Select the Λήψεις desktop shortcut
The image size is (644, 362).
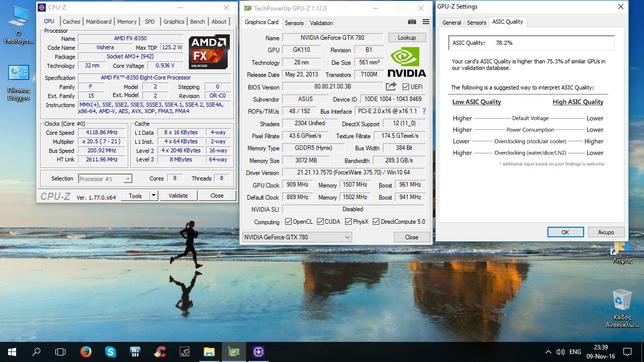pyautogui.click(x=622, y=253)
